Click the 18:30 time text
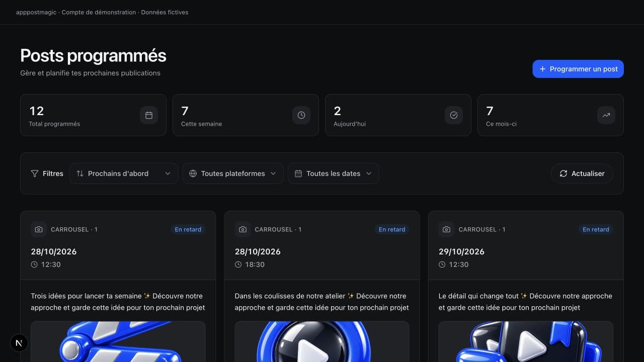The height and width of the screenshot is (362, 644). [x=255, y=264]
